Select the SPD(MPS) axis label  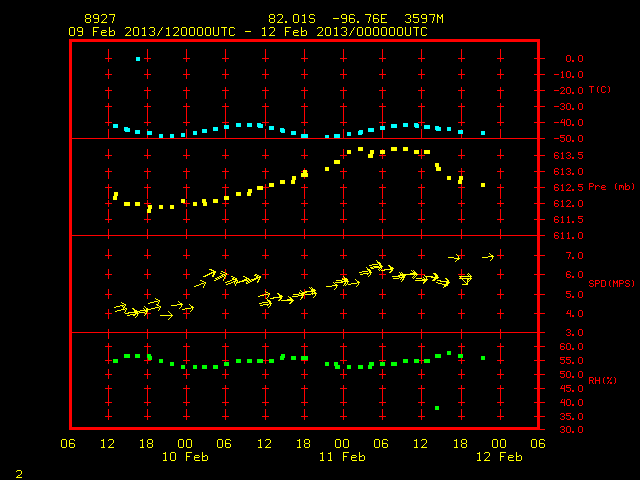pyautogui.click(x=611, y=283)
